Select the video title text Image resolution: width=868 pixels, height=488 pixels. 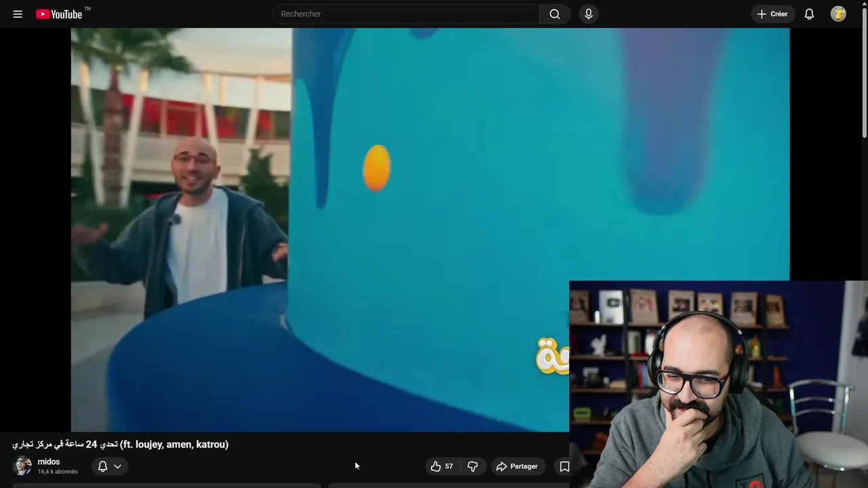120,445
